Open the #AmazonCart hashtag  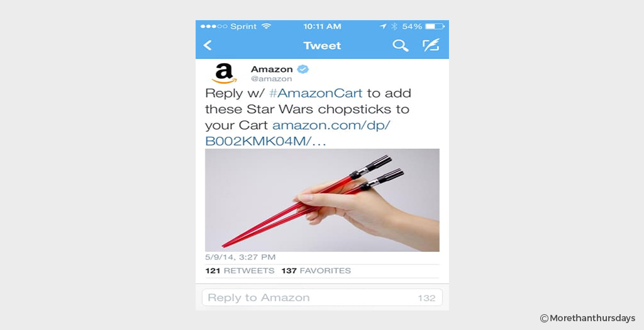316,93
